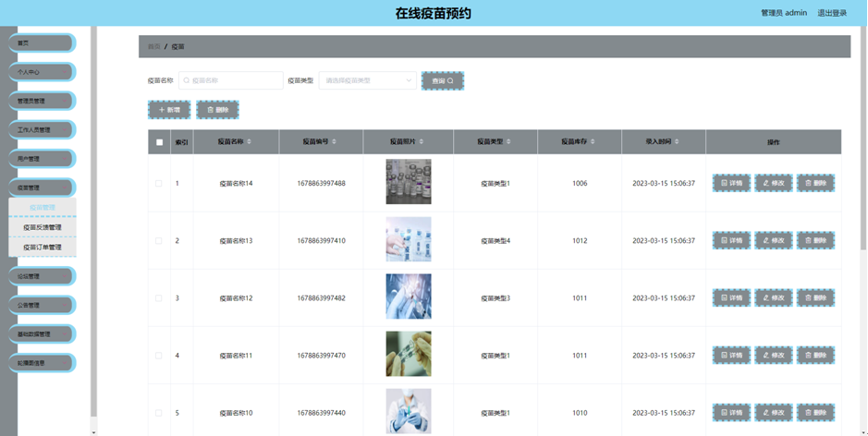Click the sidebar vertical scrollbar

point(93,222)
